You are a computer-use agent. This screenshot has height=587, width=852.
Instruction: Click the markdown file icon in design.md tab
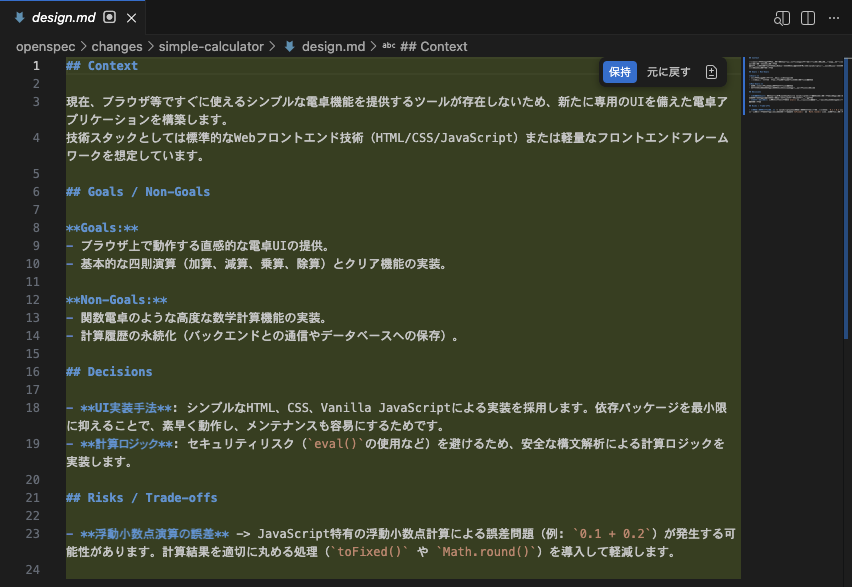coord(20,17)
